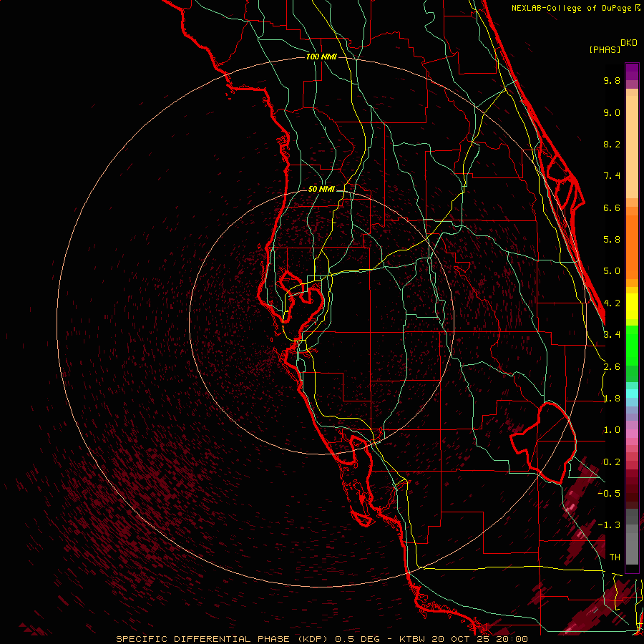Click the 4.2 legend value

tap(612, 303)
